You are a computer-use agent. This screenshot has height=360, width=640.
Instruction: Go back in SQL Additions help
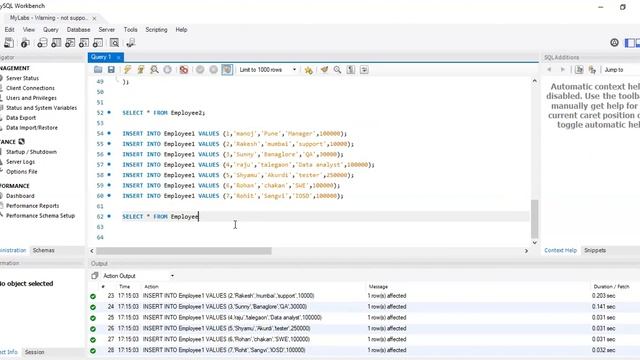[549, 70]
